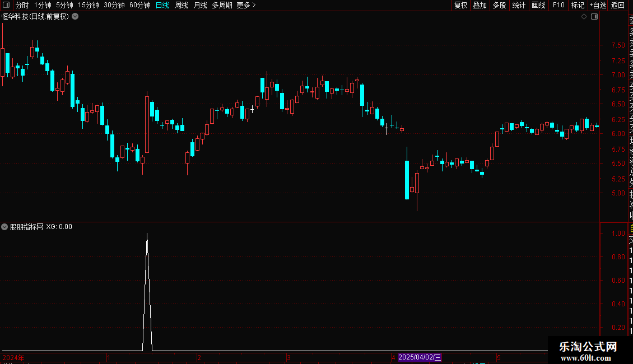This screenshot has height=364, width=633.
Task: Activate 画线 drawing tools
Action: (x=538, y=5)
